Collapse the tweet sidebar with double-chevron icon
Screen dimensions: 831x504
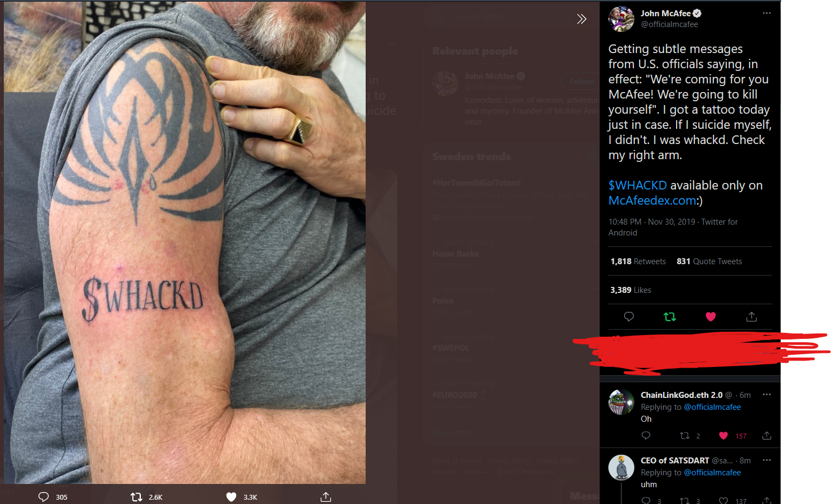point(581,19)
